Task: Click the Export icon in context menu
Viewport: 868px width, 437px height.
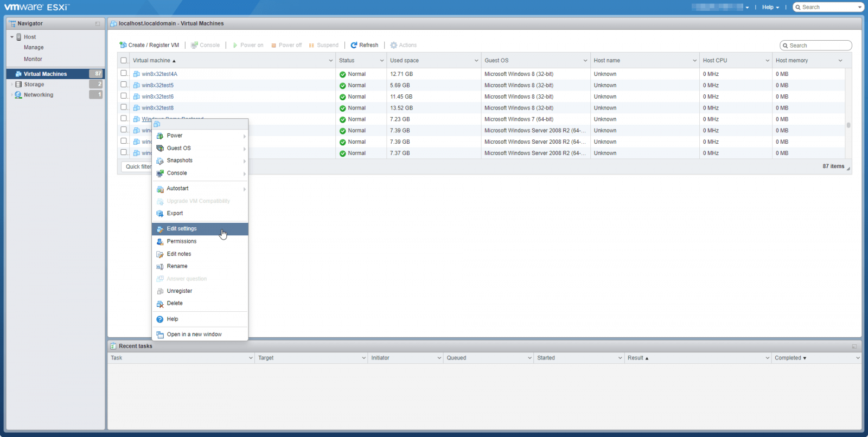Action: (x=160, y=214)
